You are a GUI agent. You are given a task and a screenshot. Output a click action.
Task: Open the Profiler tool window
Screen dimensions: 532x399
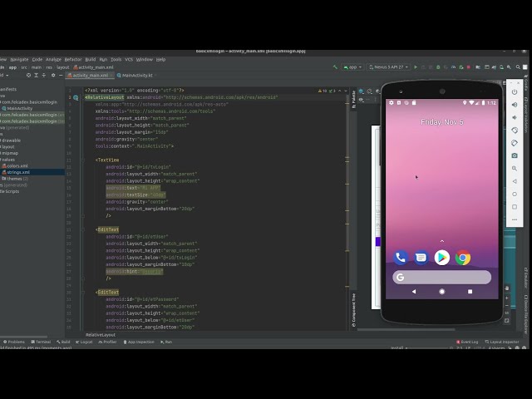pos(107,342)
